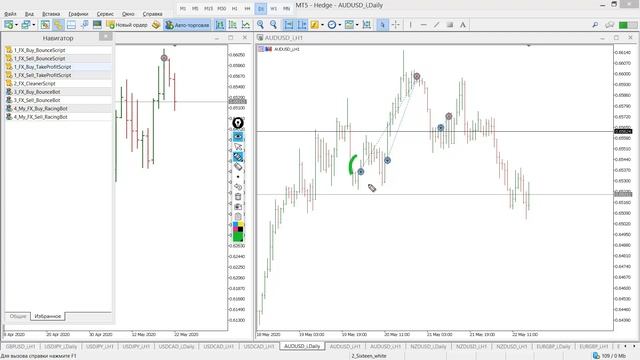Image resolution: width=640 pixels, height=360 pixels.
Task: Pick the black color swatch in palette
Action: click(241, 229)
